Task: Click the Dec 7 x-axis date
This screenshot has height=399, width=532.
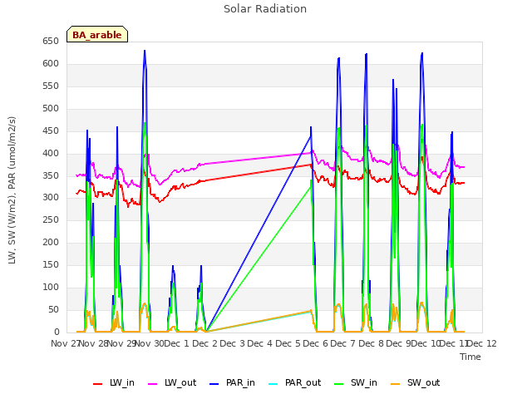Action: click(343, 343)
